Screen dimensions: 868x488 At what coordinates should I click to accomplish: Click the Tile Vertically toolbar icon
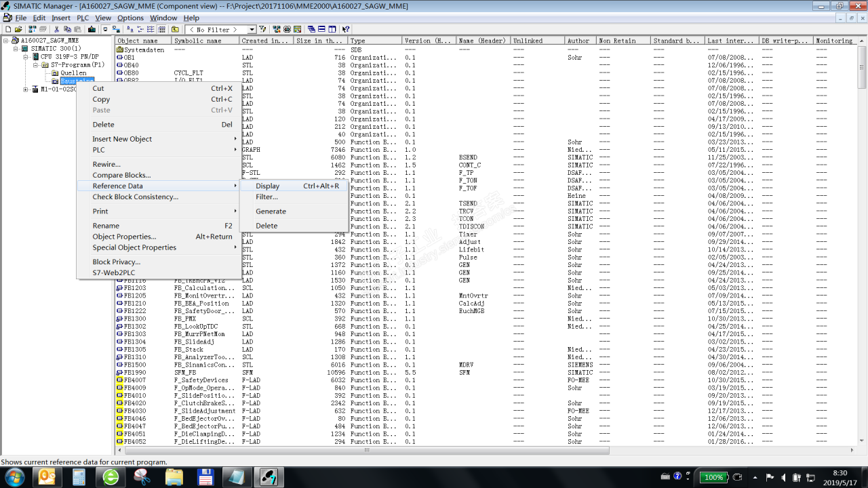click(x=332, y=29)
